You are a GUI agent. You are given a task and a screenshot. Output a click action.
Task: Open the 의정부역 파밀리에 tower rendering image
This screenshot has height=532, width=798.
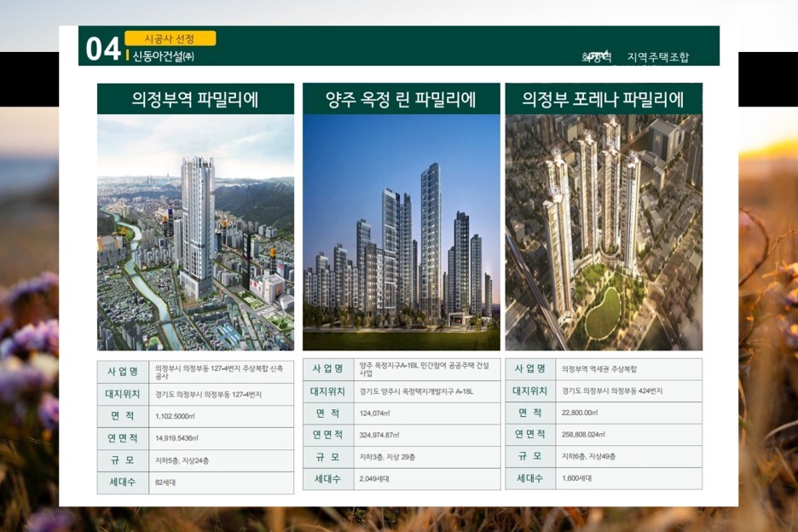point(195,232)
